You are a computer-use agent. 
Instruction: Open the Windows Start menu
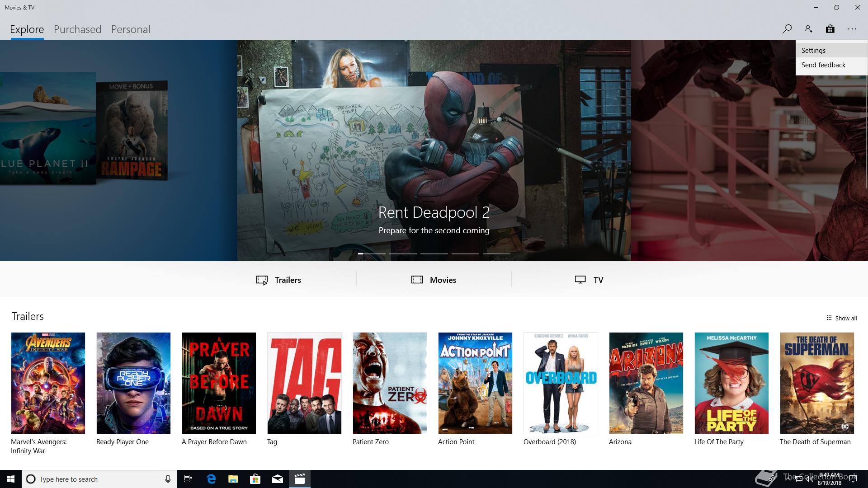pyautogui.click(x=11, y=479)
